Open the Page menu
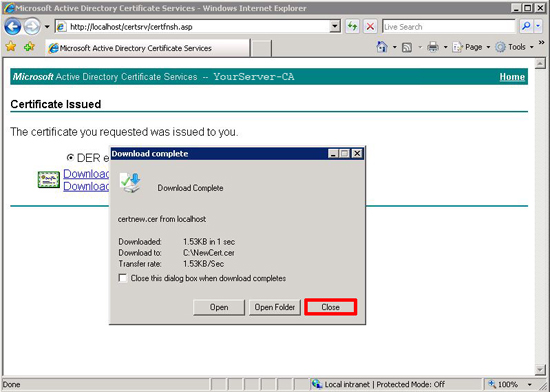The width and height of the screenshot is (550, 392). [471, 47]
